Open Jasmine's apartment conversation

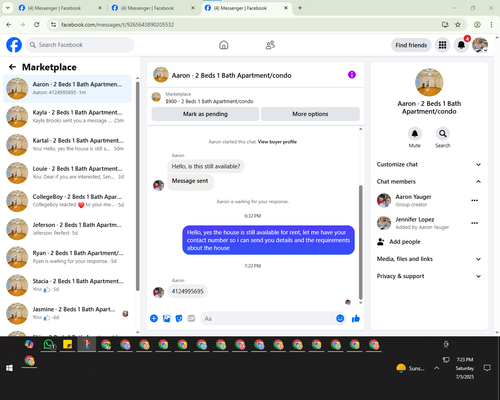coord(67,313)
